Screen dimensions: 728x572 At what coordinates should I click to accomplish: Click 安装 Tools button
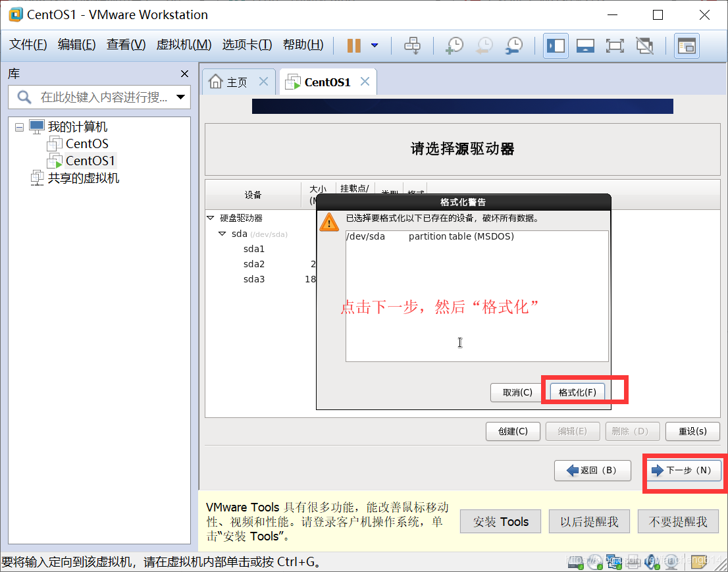tap(500, 522)
